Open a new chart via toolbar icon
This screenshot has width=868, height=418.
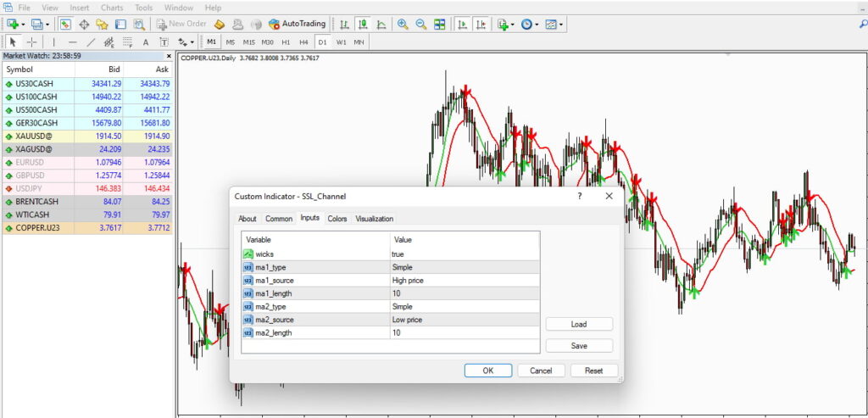pyautogui.click(x=12, y=25)
